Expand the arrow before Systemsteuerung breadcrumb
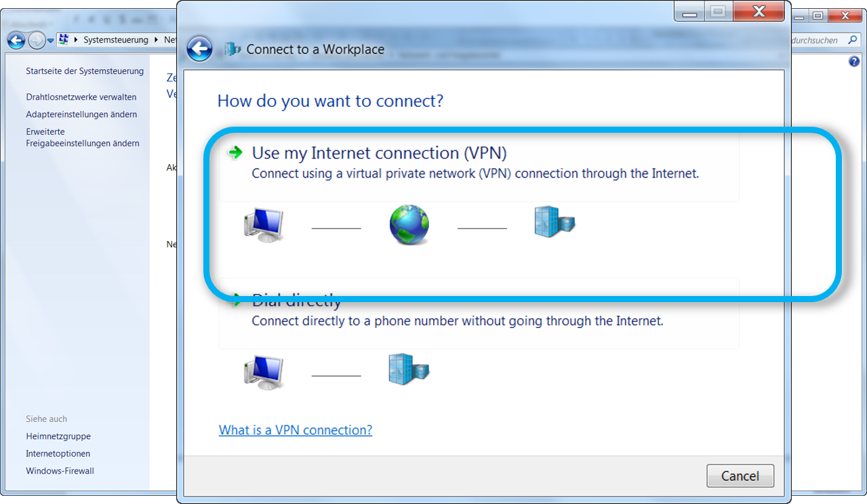Screen dimensions: 867x504 [77, 40]
